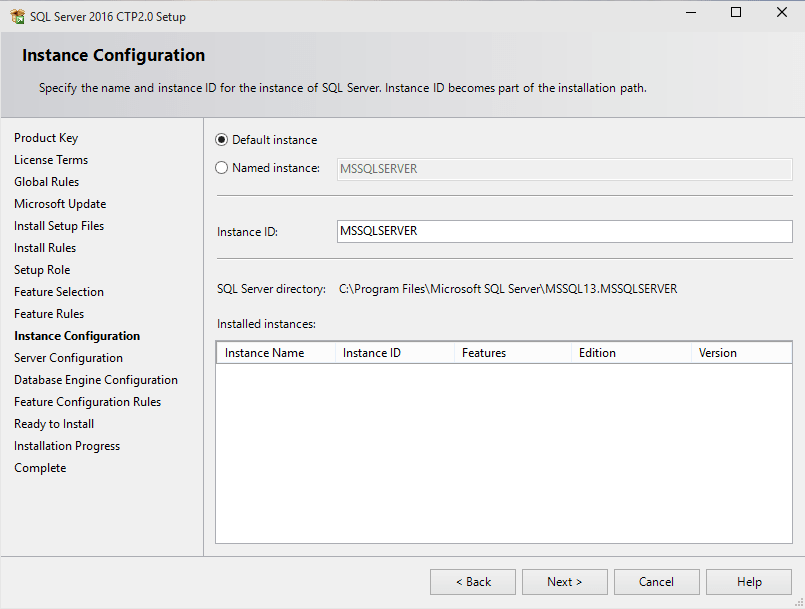The width and height of the screenshot is (805, 609).
Task: Click the Instance ID input field
Action: 564,232
